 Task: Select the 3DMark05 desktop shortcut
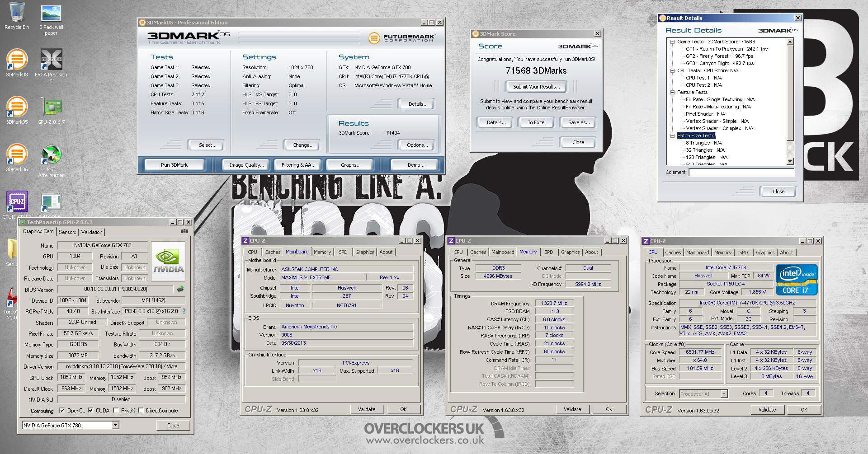tap(17, 111)
